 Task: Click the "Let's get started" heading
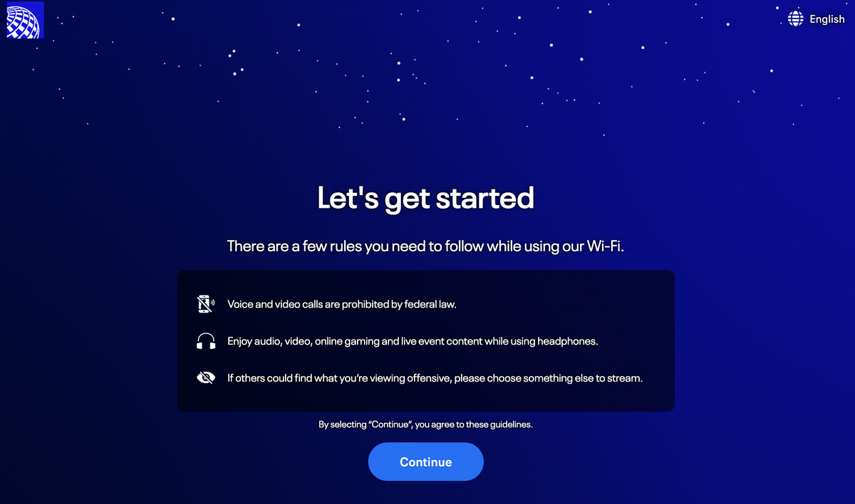tap(425, 198)
